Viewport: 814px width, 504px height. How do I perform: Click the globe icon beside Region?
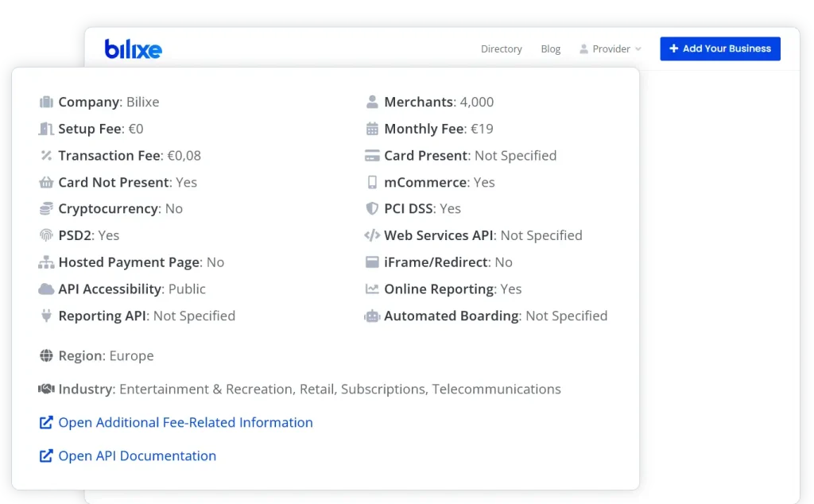pyautogui.click(x=46, y=355)
